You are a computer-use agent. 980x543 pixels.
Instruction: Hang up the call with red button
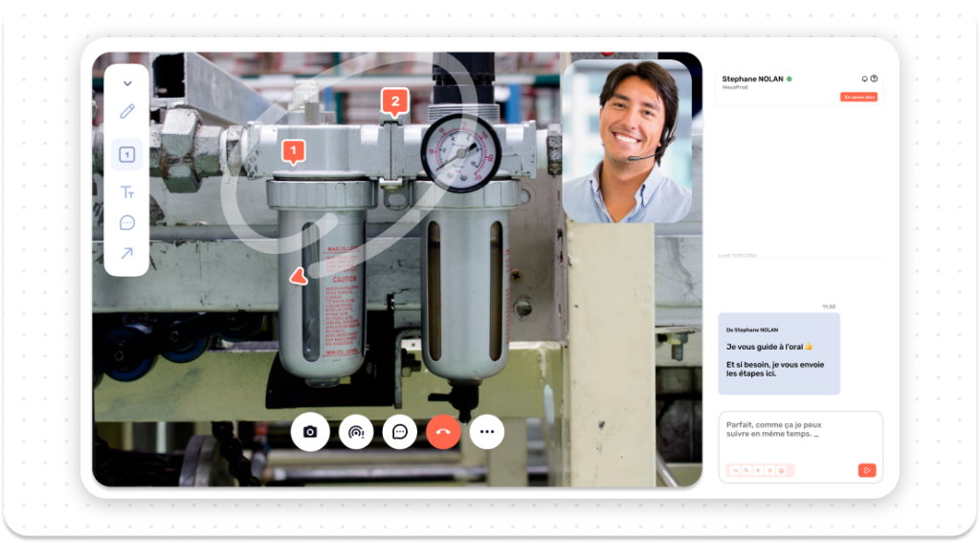point(443,432)
